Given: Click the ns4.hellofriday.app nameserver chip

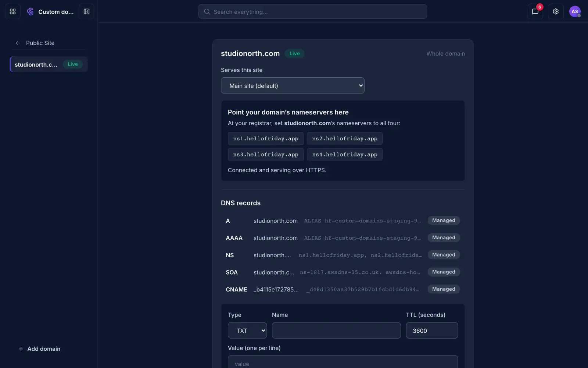Looking at the screenshot, I should point(345,155).
